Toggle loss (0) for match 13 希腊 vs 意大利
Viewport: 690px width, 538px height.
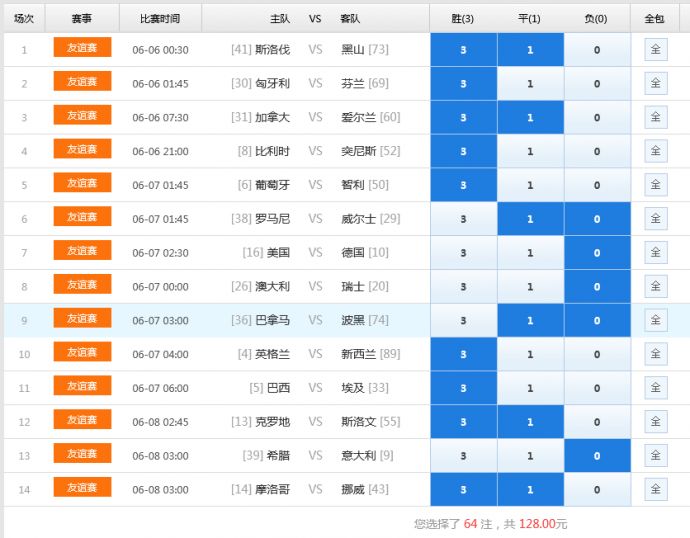(x=597, y=456)
